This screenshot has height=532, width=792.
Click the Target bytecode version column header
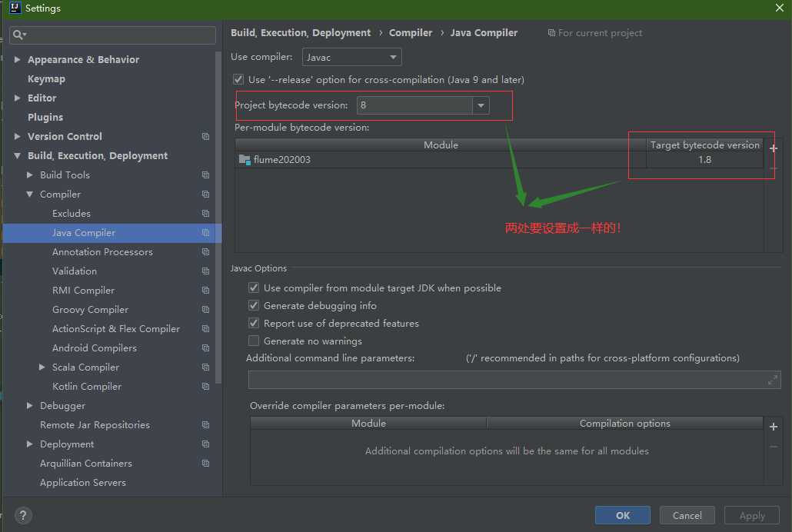coord(704,145)
